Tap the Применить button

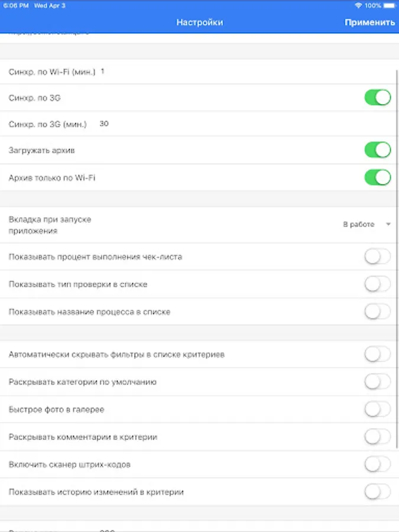369,22
